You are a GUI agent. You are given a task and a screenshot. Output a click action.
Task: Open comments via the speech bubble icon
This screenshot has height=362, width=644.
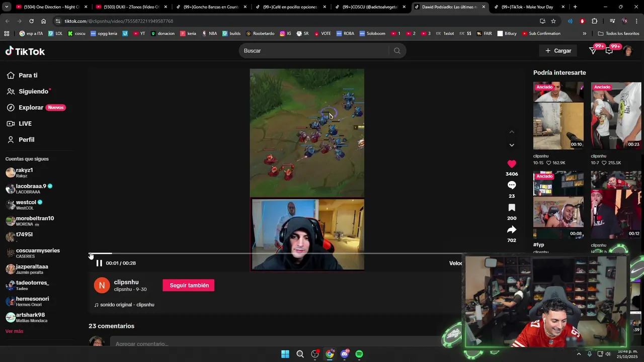[512, 186]
